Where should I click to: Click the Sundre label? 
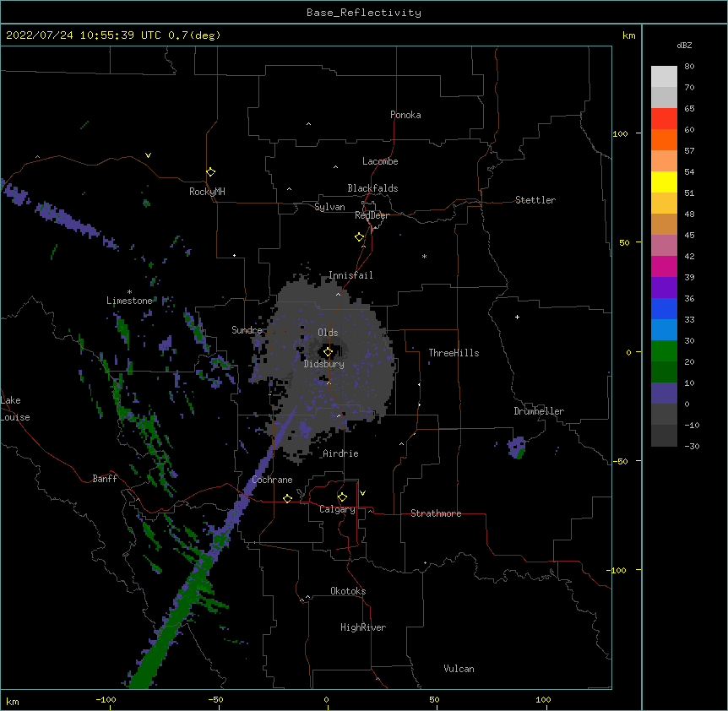pos(247,330)
